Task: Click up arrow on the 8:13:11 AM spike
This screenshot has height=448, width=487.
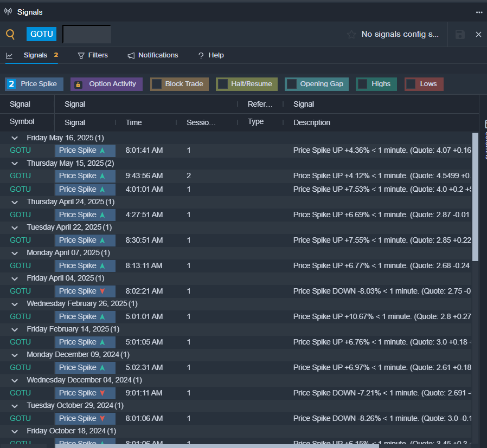Action: click(x=102, y=266)
